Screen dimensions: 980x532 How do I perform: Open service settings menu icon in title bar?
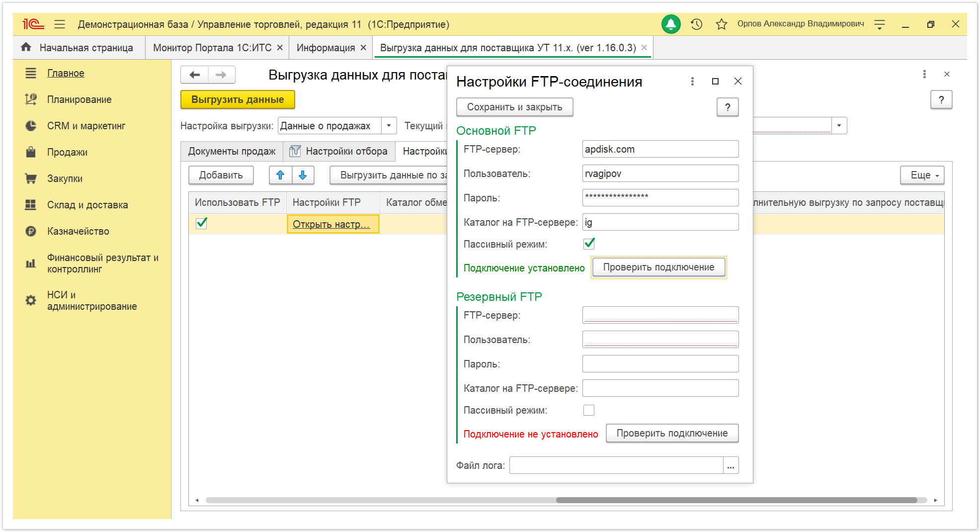[880, 24]
